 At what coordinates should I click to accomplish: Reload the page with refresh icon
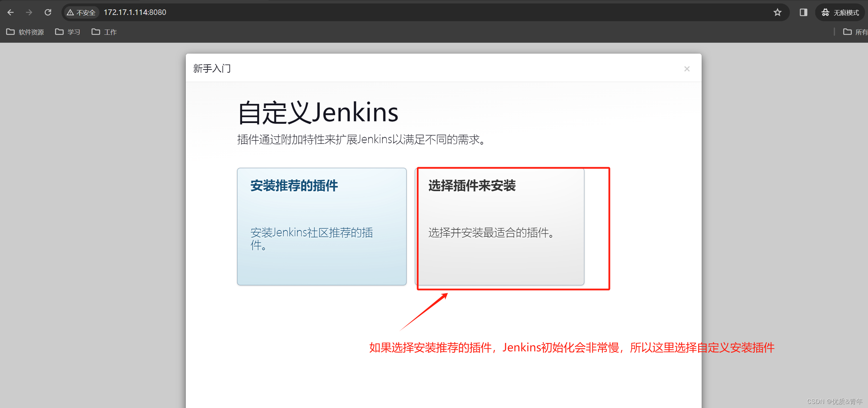[48, 13]
